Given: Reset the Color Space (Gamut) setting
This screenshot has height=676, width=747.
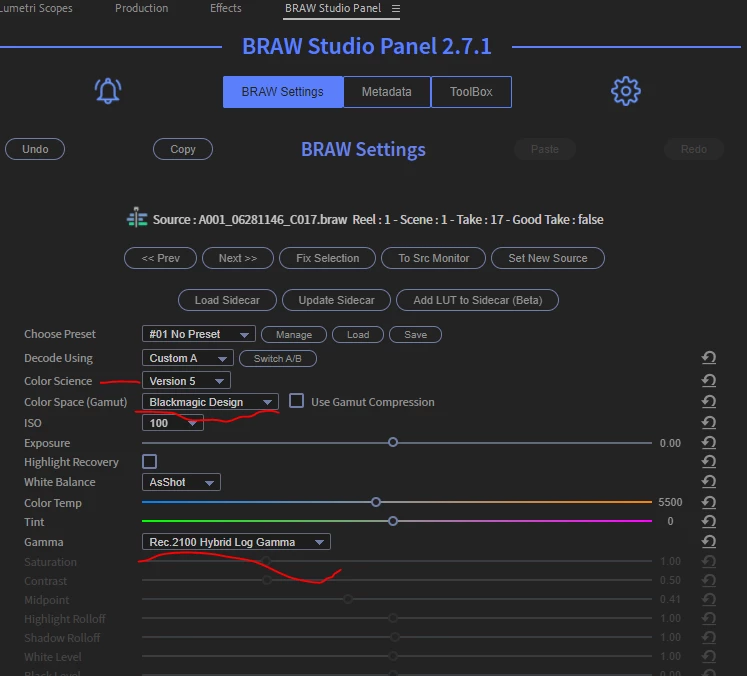Looking at the screenshot, I should 708,402.
